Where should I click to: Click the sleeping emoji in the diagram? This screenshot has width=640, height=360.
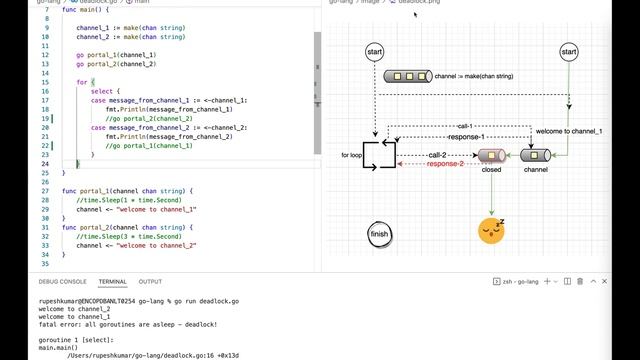pos(491,231)
